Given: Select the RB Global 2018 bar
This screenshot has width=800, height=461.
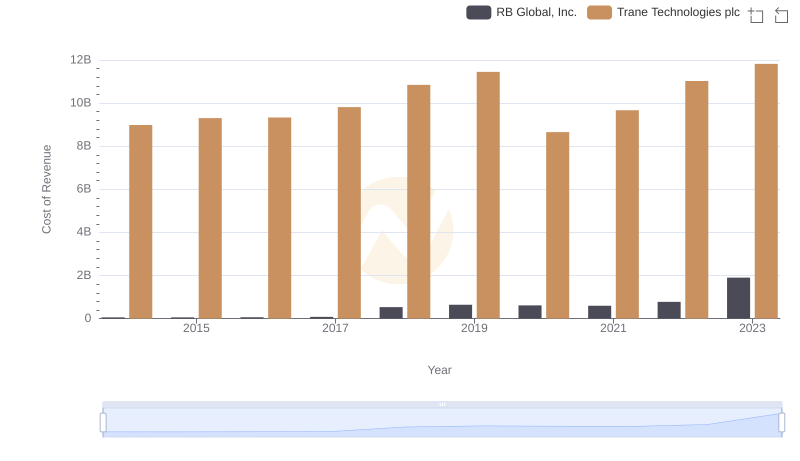Looking at the screenshot, I should point(391,313).
